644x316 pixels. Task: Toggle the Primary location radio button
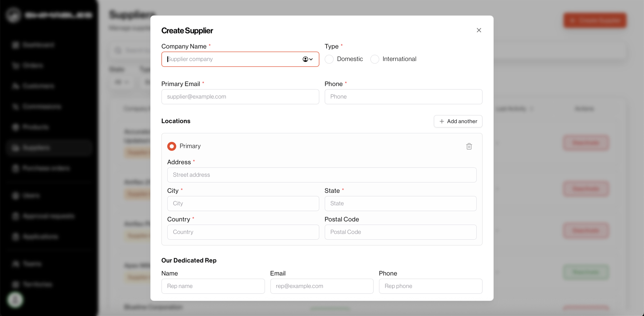172,146
